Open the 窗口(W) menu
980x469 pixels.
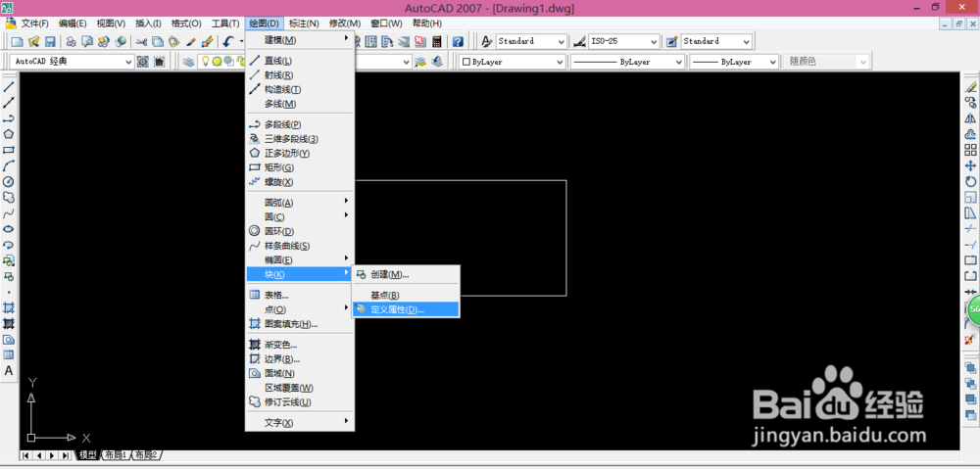point(386,23)
